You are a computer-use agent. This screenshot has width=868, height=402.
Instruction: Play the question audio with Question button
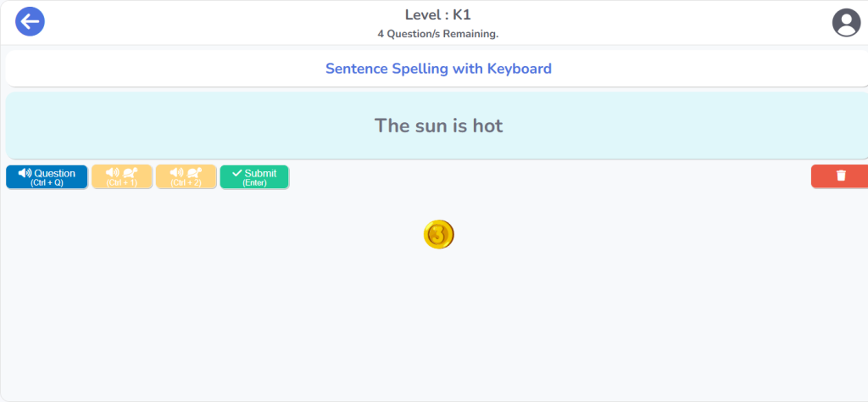(47, 177)
